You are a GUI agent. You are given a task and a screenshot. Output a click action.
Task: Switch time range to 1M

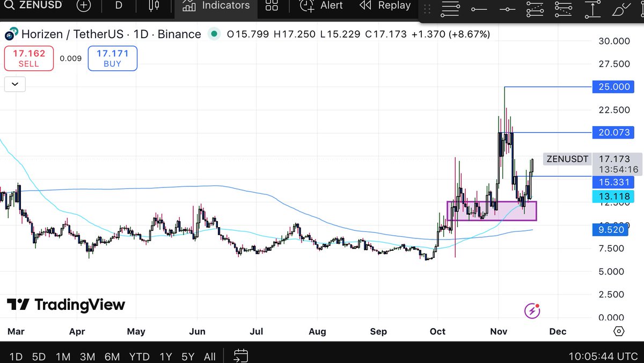click(63, 357)
